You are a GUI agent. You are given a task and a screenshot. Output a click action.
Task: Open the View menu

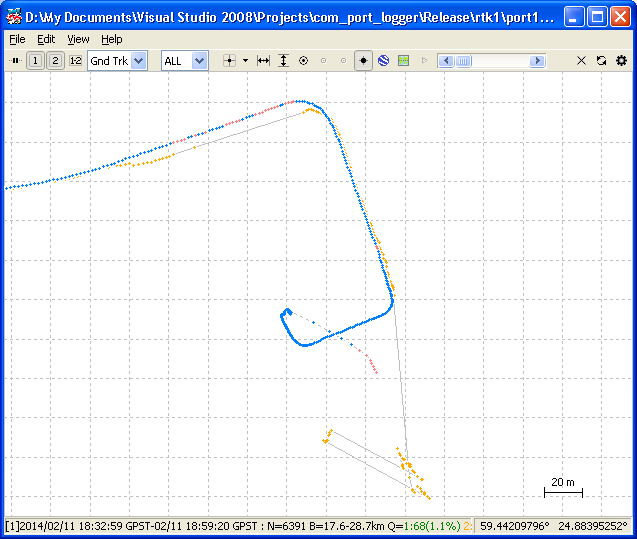(78, 39)
